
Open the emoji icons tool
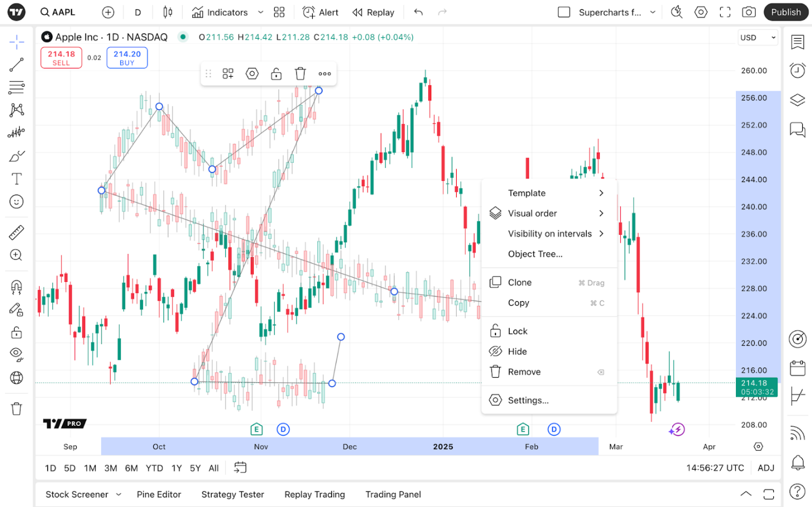[16, 201]
